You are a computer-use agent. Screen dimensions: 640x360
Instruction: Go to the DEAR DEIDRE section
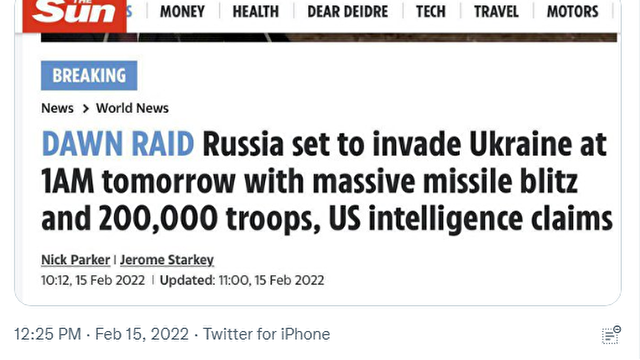point(348,11)
